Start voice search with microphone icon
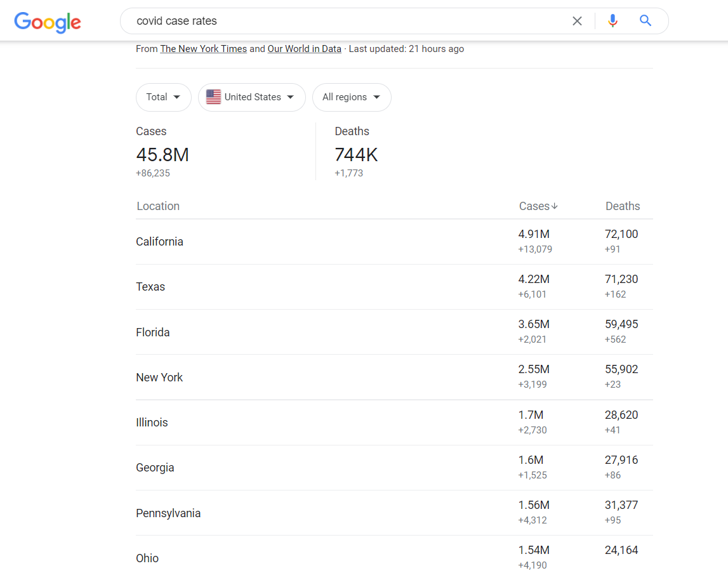 pos(612,21)
